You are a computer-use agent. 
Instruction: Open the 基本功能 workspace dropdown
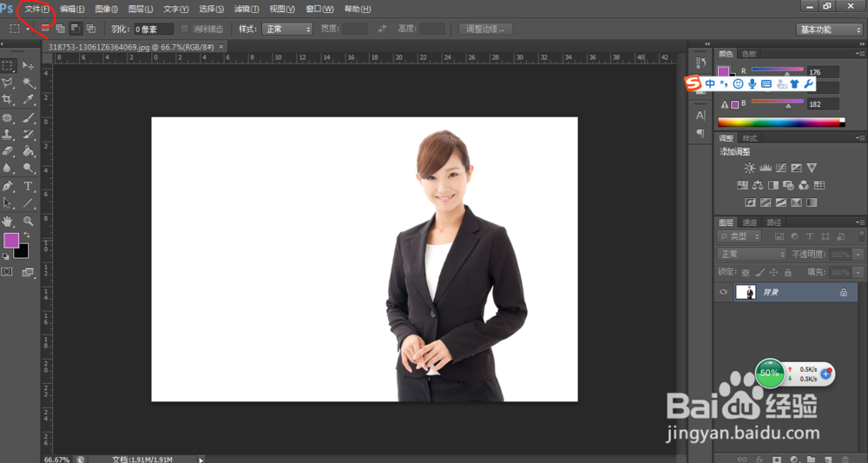(x=829, y=30)
